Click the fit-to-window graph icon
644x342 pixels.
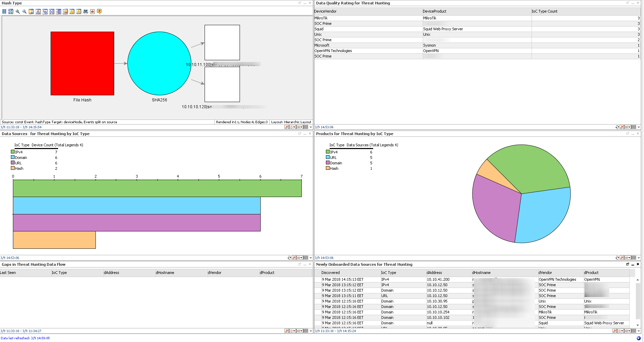pos(11,12)
